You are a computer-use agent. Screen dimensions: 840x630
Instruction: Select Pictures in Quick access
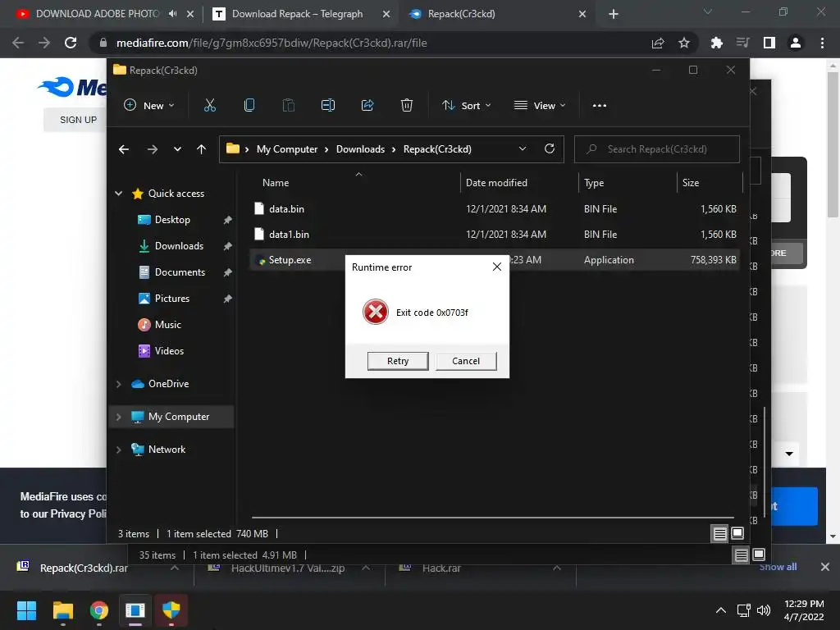pos(172,299)
